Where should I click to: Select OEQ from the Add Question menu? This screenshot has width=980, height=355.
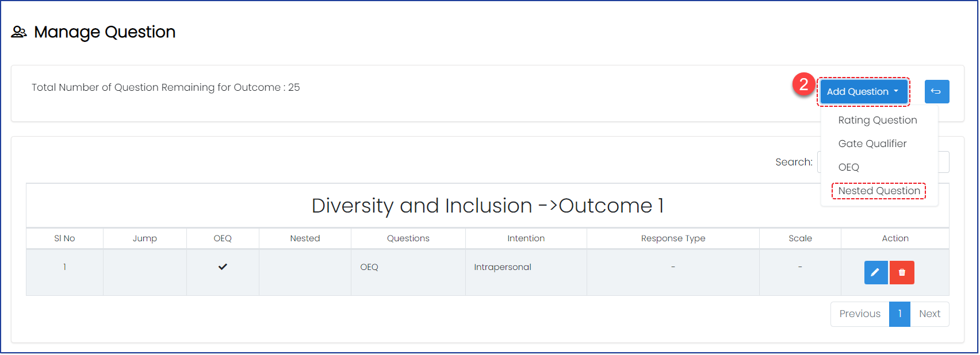[x=848, y=167]
